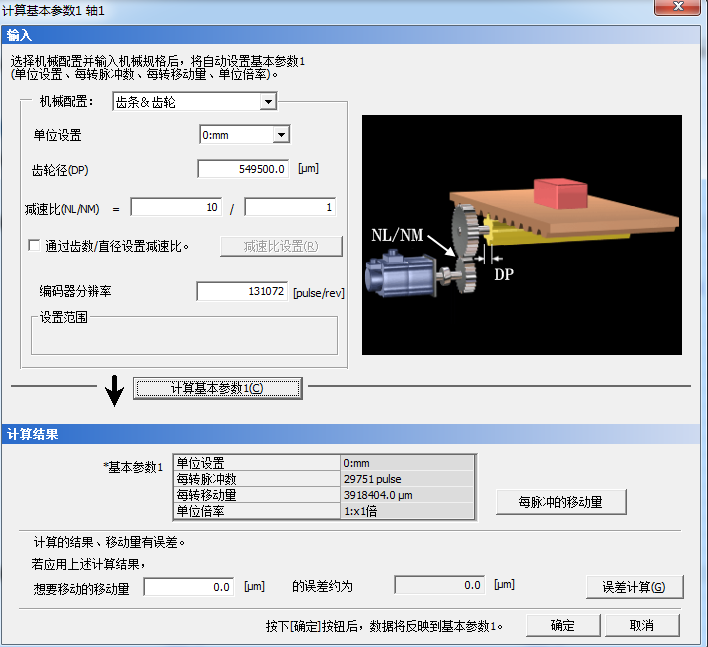Select the 单位倍率 result row
The image size is (708, 647).
coord(324,510)
